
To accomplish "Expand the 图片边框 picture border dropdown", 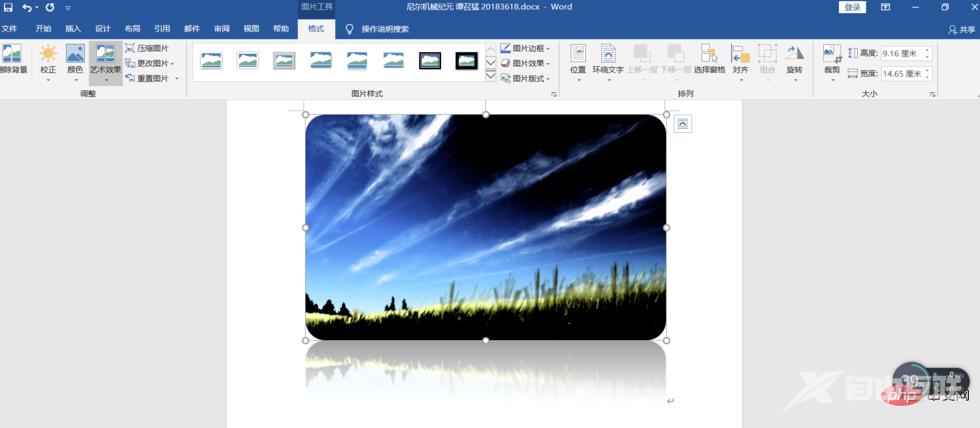I will [x=526, y=48].
